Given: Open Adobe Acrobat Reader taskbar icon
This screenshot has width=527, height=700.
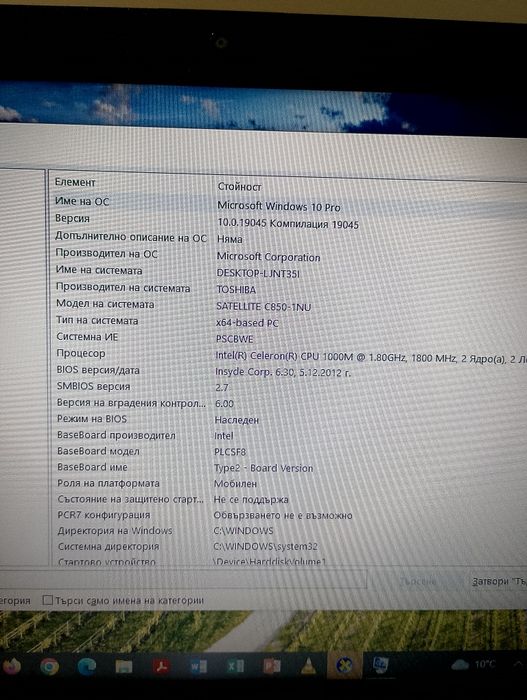Looking at the screenshot, I should pyautogui.click(x=161, y=667).
